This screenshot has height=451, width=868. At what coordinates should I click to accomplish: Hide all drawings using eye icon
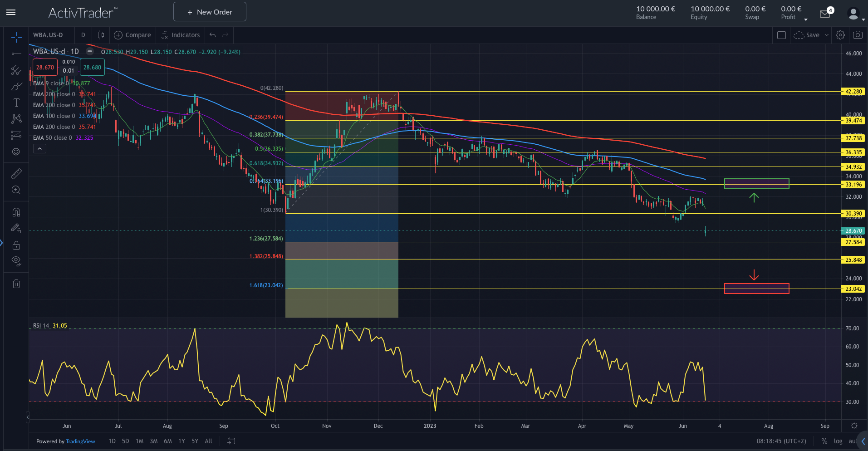[16, 261]
